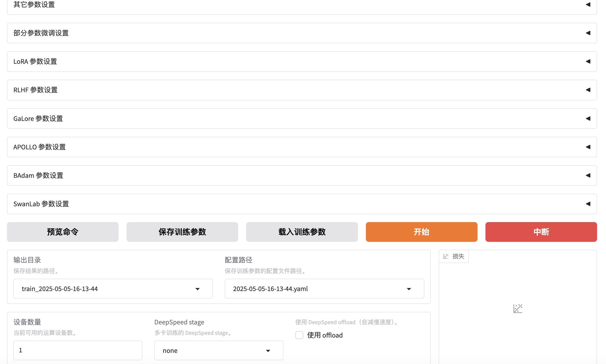Open the LoRA 参数设置 collapse arrow

pyautogui.click(x=588, y=61)
